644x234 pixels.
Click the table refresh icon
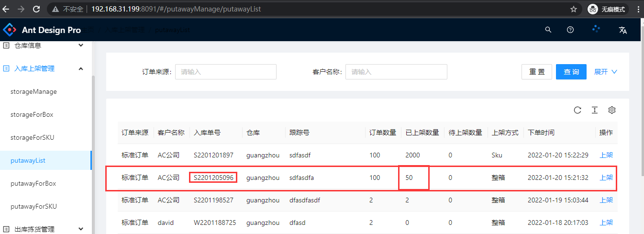(577, 110)
